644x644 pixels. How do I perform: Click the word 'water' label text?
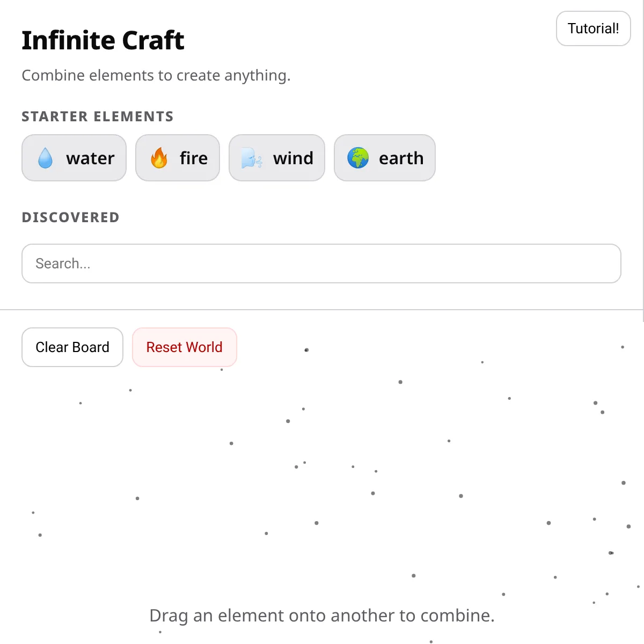click(90, 158)
